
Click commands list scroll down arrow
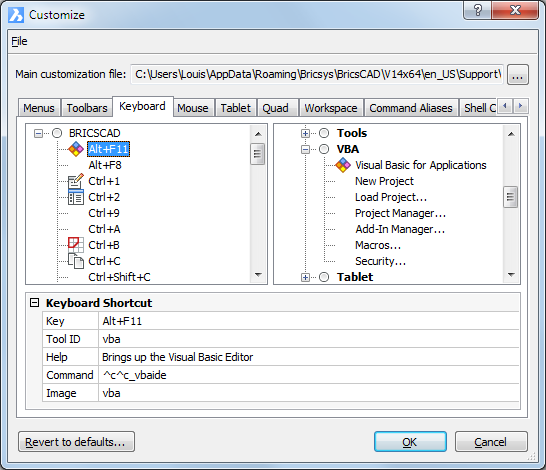(511, 275)
